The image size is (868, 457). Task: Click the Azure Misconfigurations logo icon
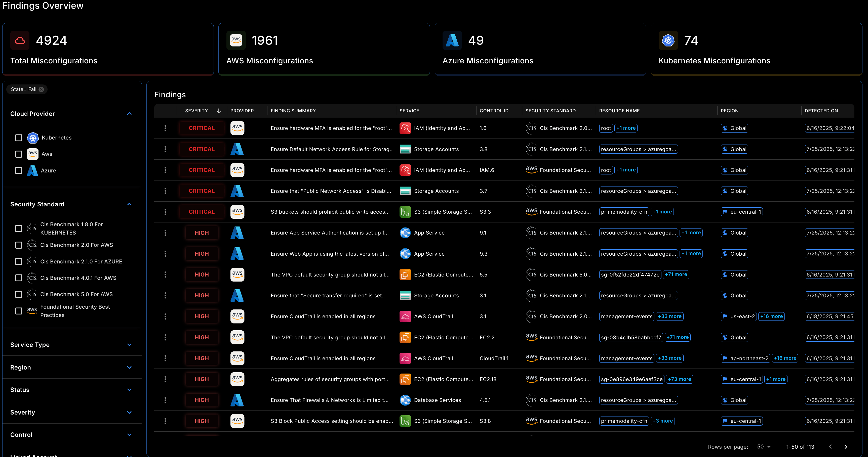452,40
